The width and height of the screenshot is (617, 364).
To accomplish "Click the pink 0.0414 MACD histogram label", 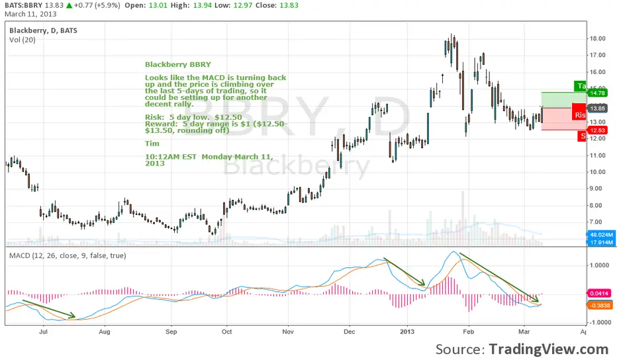I will pyautogui.click(x=599, y=293).
